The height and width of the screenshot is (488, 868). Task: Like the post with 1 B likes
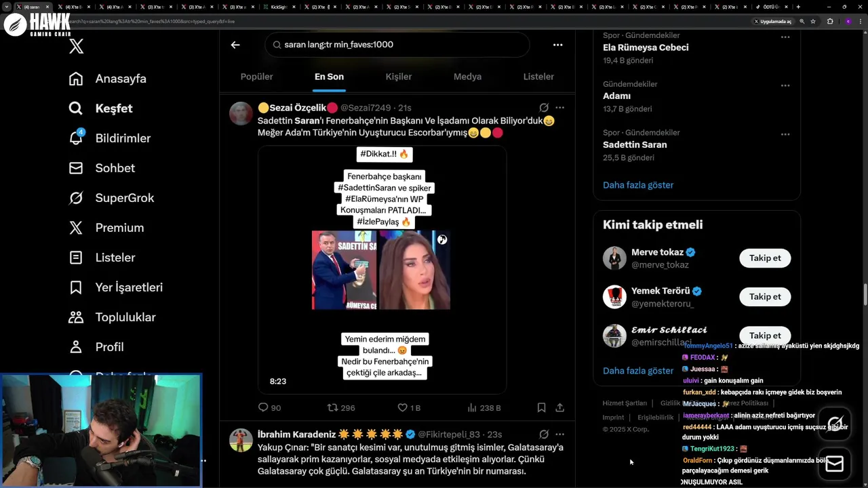pos(409,407)
